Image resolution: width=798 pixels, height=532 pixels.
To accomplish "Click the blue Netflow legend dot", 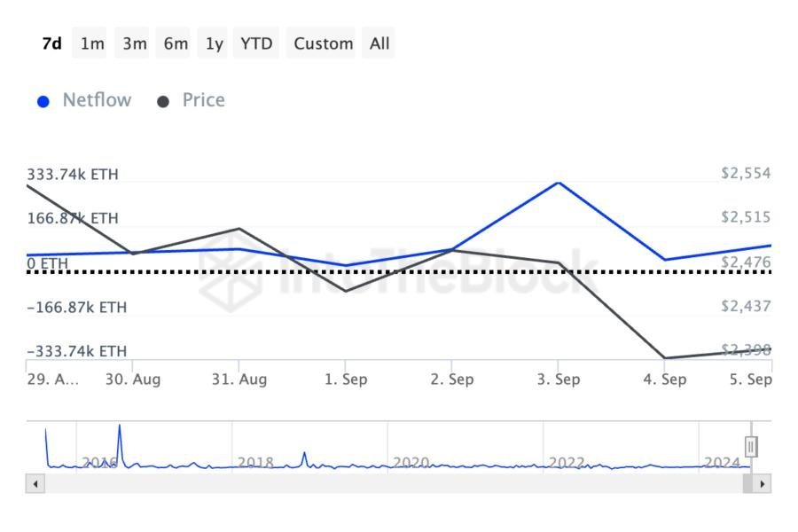I will (43, 101).
